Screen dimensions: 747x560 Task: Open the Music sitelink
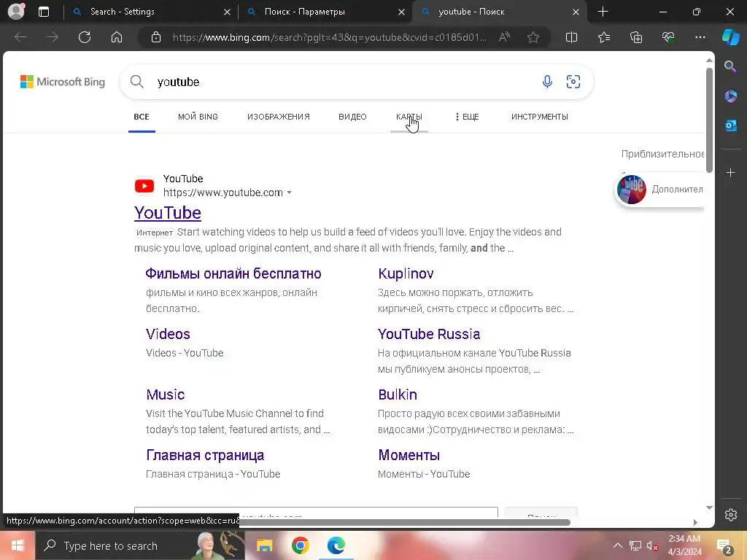(x=166, y=394)
